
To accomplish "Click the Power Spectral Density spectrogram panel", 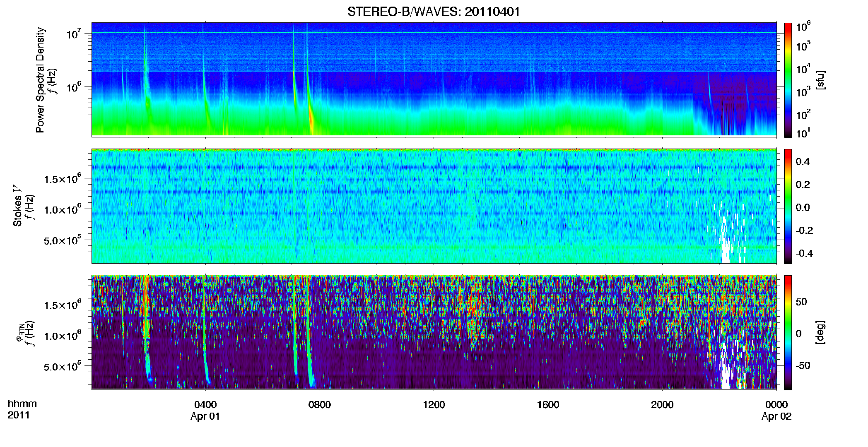I will point(434,79).
